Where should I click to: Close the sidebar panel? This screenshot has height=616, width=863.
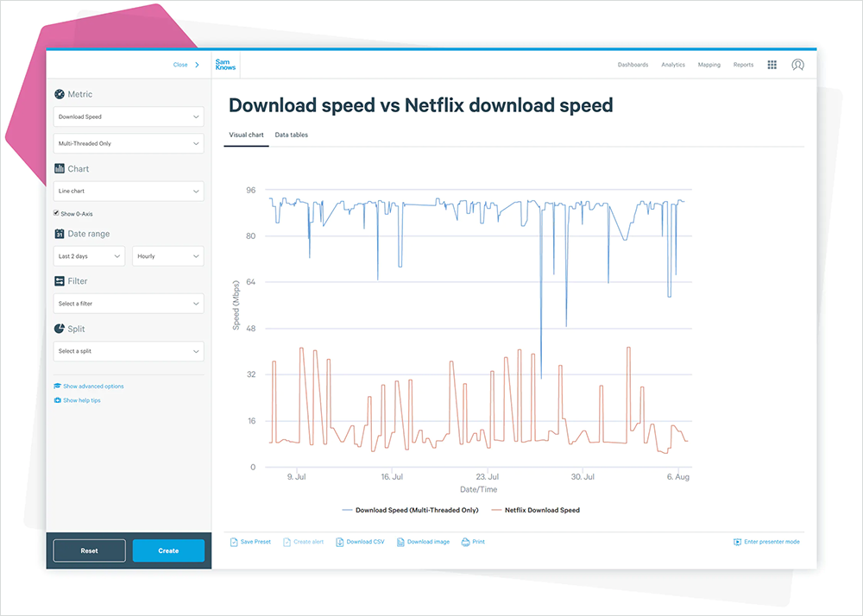[x=186, y=65]
